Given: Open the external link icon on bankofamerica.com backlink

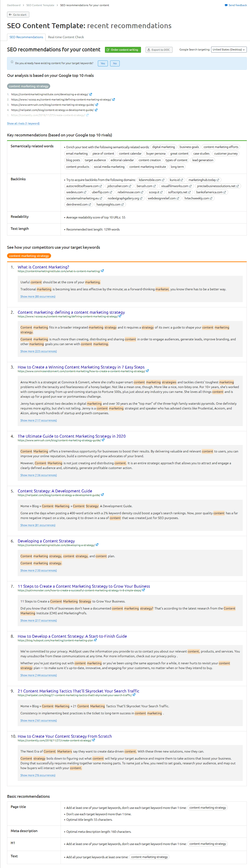Looking at the screenshot, I should 224,192.
